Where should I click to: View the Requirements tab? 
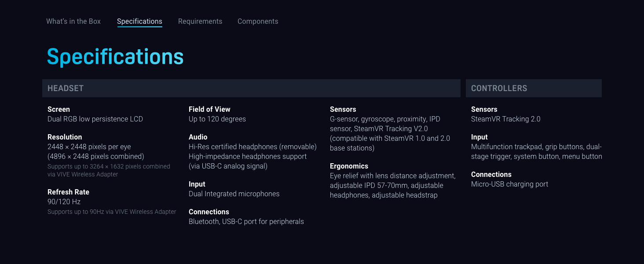coord(200,21)
